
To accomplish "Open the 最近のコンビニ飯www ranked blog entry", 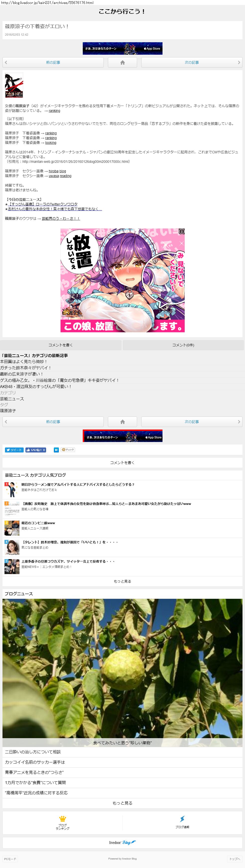I will [x=38, y=523].
